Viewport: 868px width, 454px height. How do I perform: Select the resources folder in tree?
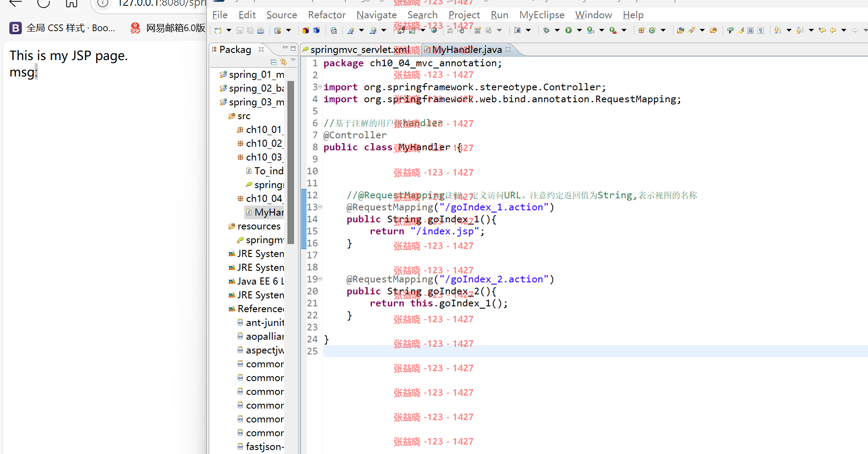pyautogui.click(x=255, y=226)
